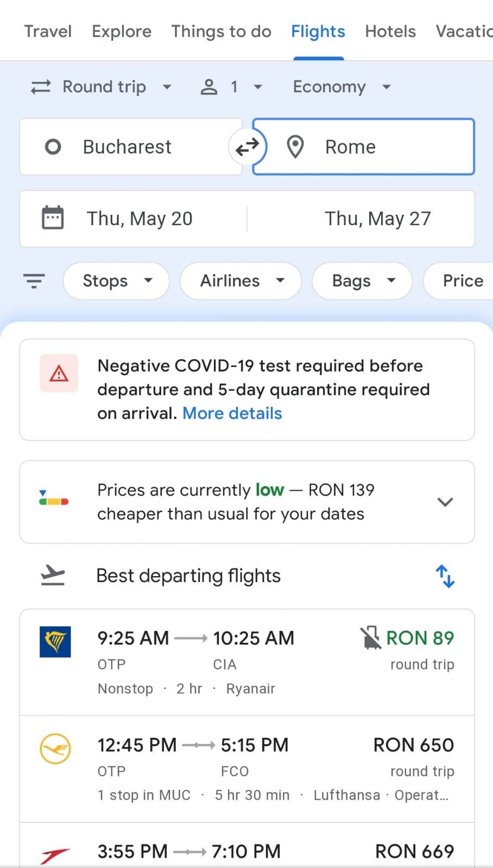Click the calendar icon in date field

pyautogui.click(x=53, y=218)
